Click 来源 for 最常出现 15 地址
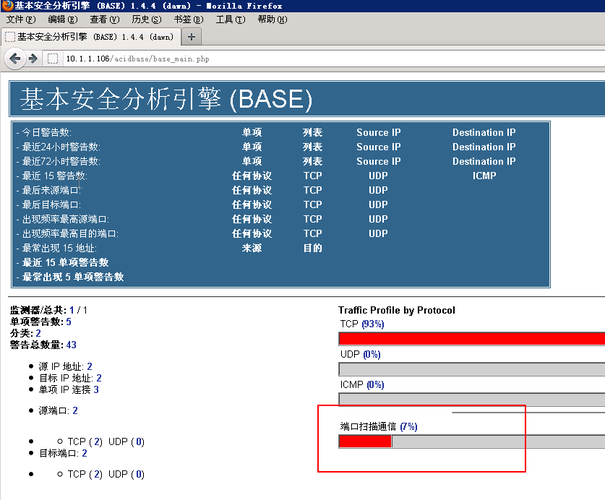The image size is (605, 500). pos(252,248)
